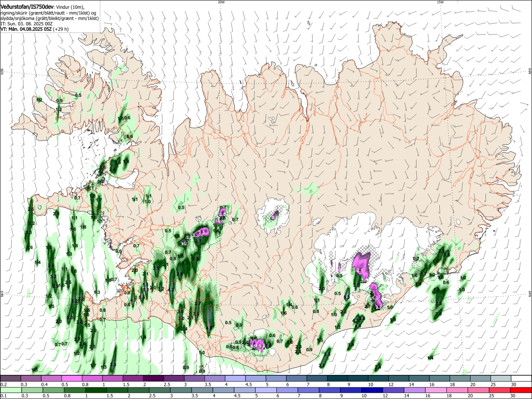Click the 15W longitude label at the top
Viewport: 532px width, 399px height.
440,2
